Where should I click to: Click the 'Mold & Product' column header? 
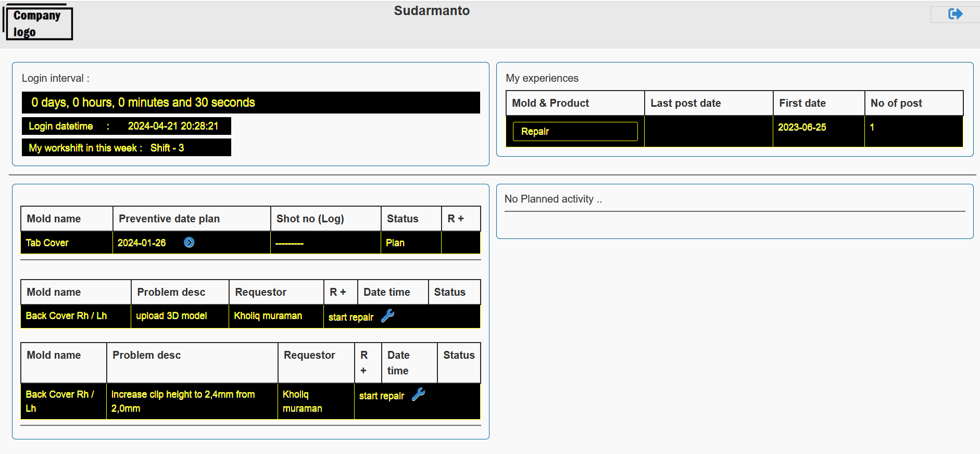(x=550, y=103)
